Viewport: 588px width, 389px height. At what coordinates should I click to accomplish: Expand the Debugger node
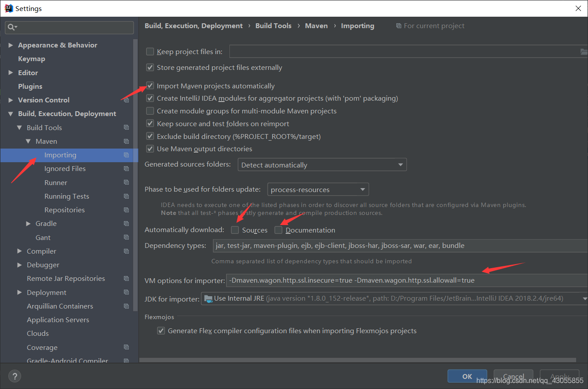click(19, 265)
